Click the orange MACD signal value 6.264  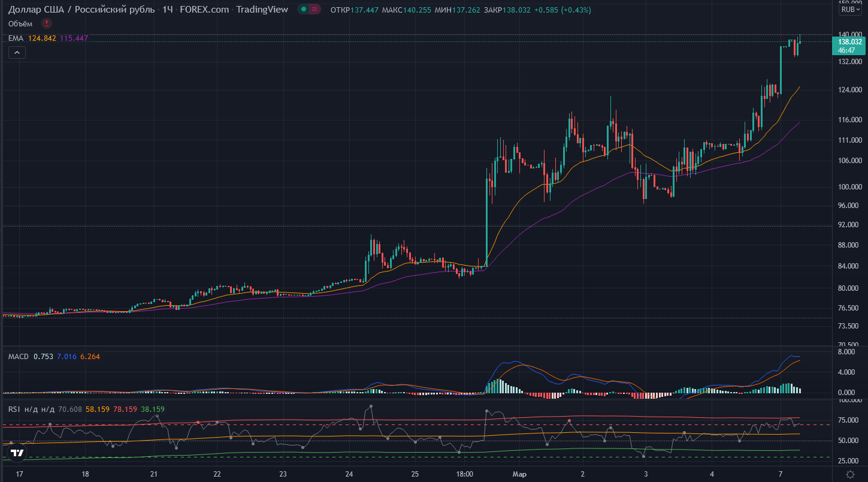(x=90, y=357)
